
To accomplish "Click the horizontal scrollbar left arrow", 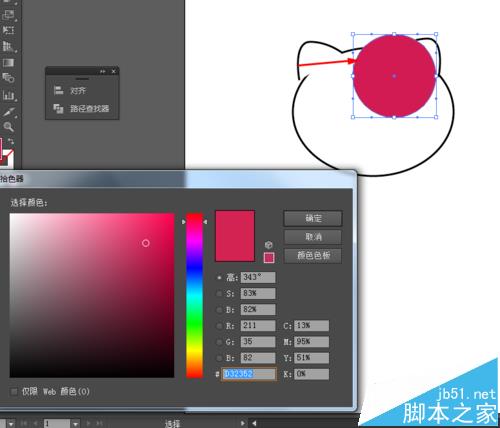I will click(254, 423).
